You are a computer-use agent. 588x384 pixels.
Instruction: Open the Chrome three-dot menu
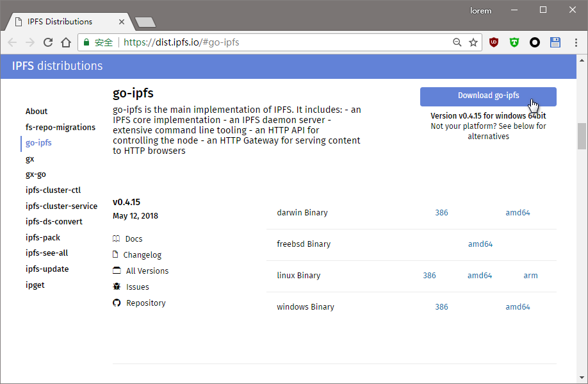pyautogui.click(x=576, y=42)
